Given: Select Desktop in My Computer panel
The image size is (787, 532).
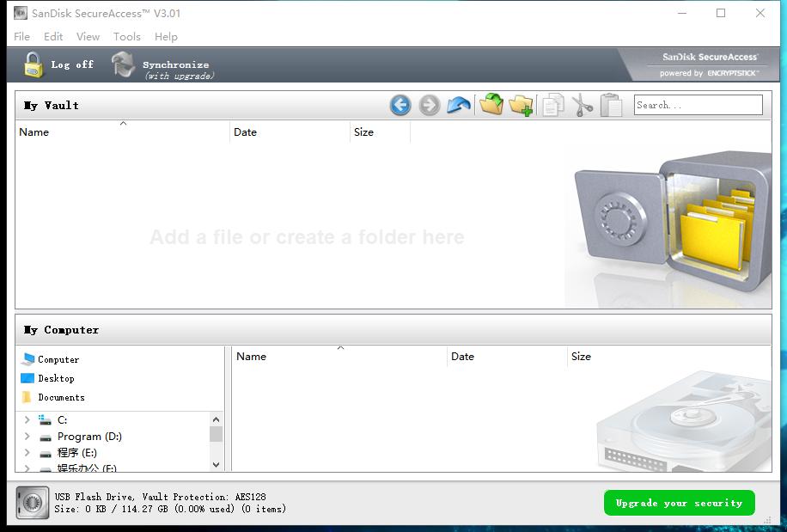Looking at the screenshot, I should point(56,378).
